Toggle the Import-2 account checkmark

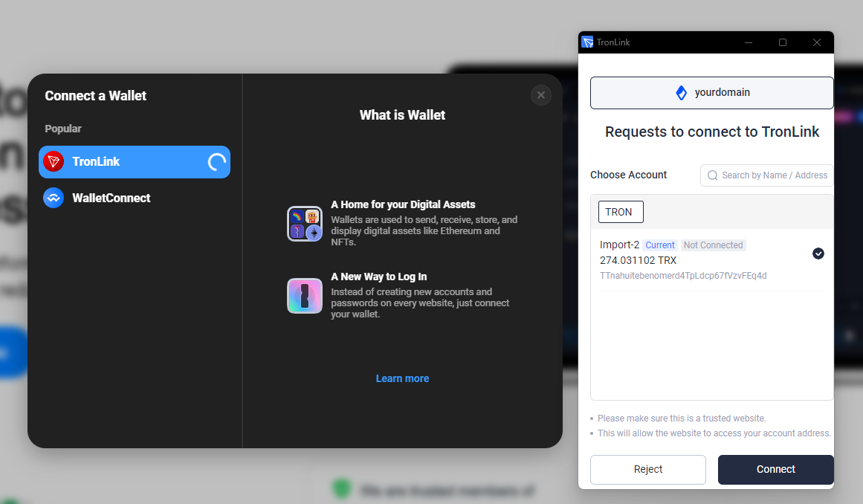pyautogui.click(x=818, y=253)
